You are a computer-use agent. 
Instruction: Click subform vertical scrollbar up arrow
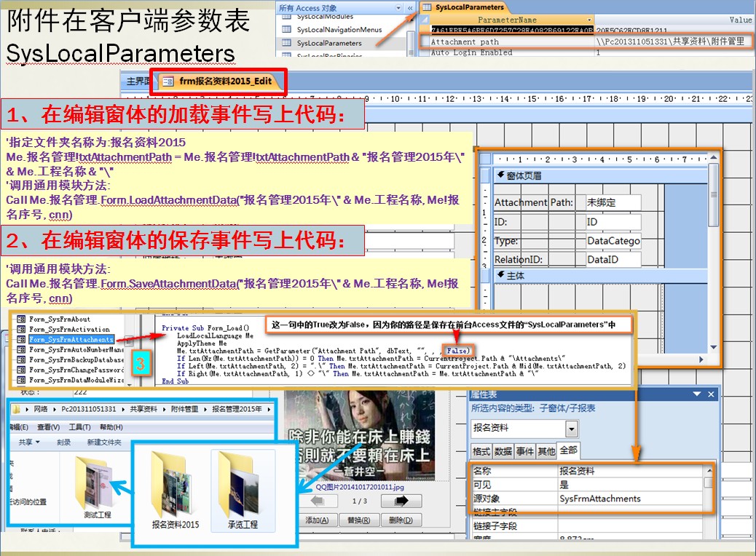click(714, 158)
